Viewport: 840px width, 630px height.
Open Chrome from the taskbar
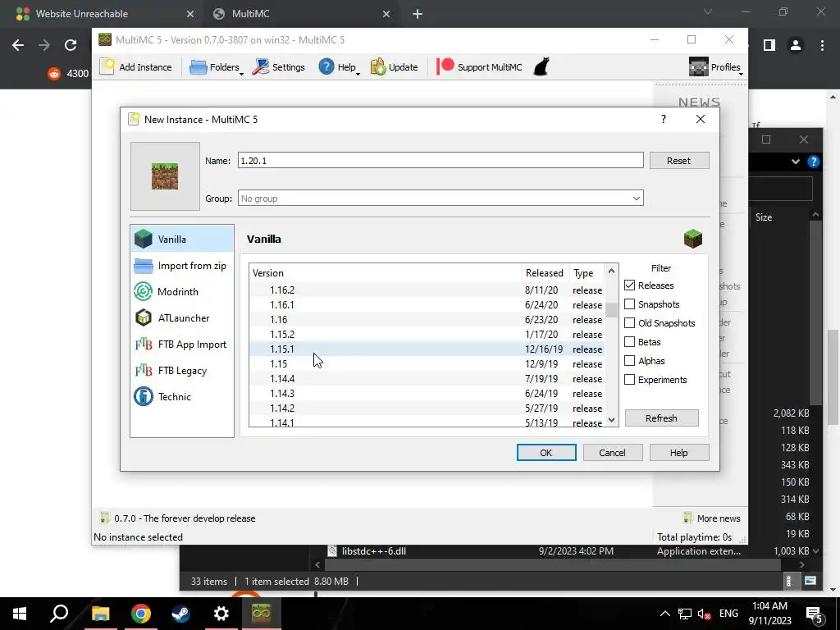(x=140, y=614)
